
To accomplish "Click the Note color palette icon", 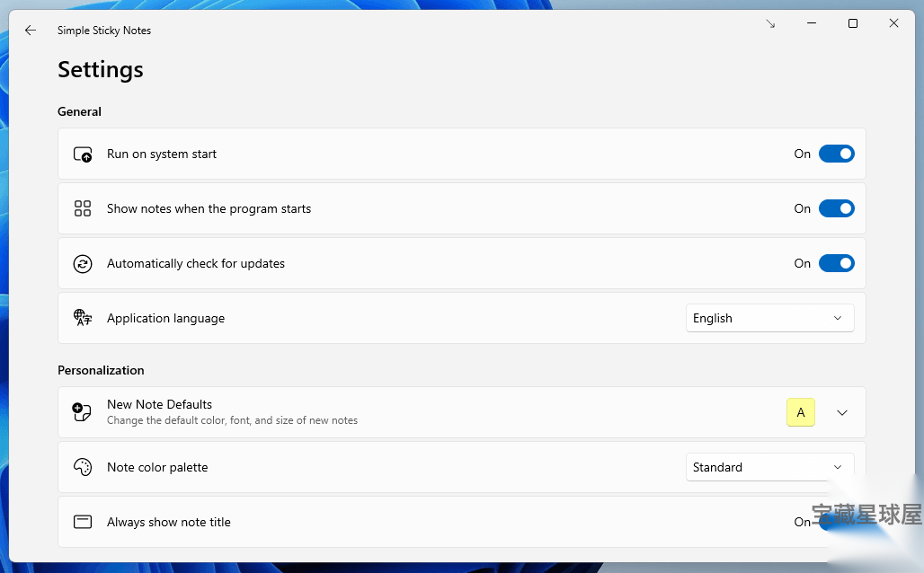I will click(83, 467).
